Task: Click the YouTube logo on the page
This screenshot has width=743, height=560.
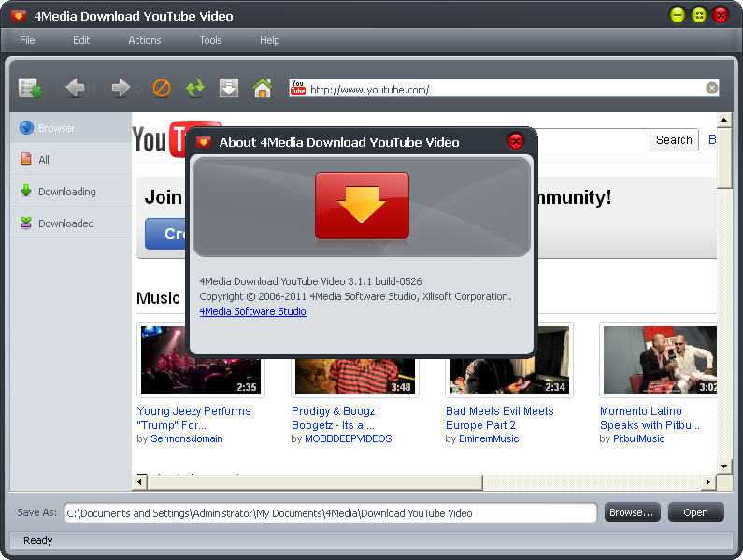Action: coord(159,139)
